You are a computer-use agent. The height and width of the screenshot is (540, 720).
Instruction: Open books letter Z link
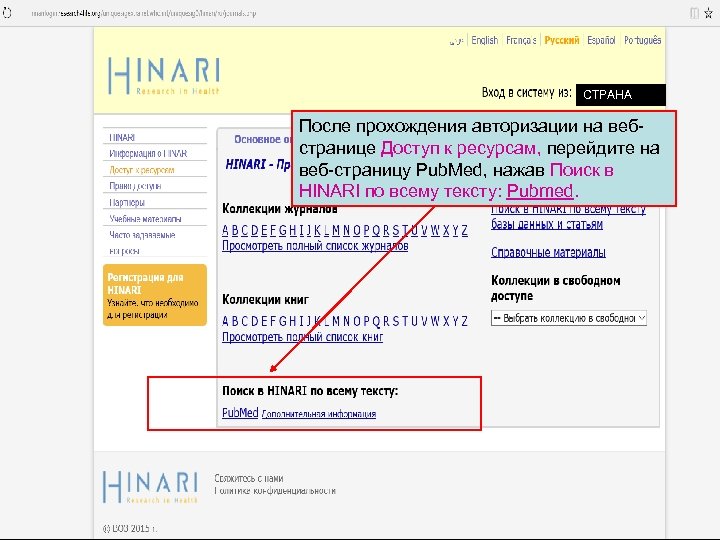[465, 321]
